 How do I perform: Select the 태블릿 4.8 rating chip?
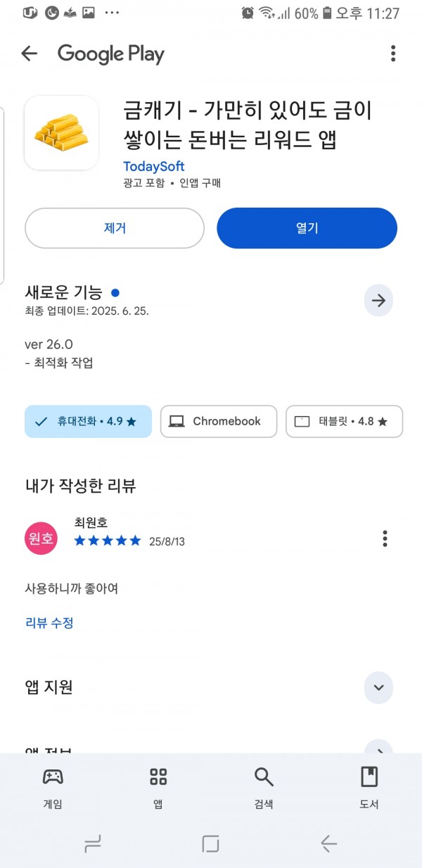click(345, 422)
